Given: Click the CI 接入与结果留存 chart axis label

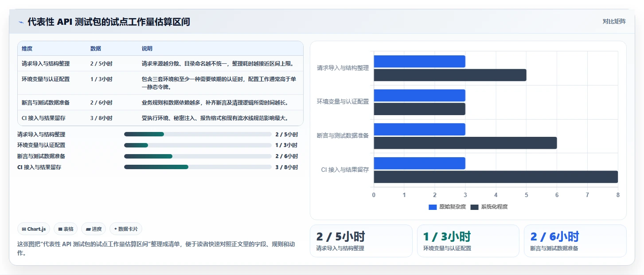Looking at the screenshot, I should (x=345, y=170).
